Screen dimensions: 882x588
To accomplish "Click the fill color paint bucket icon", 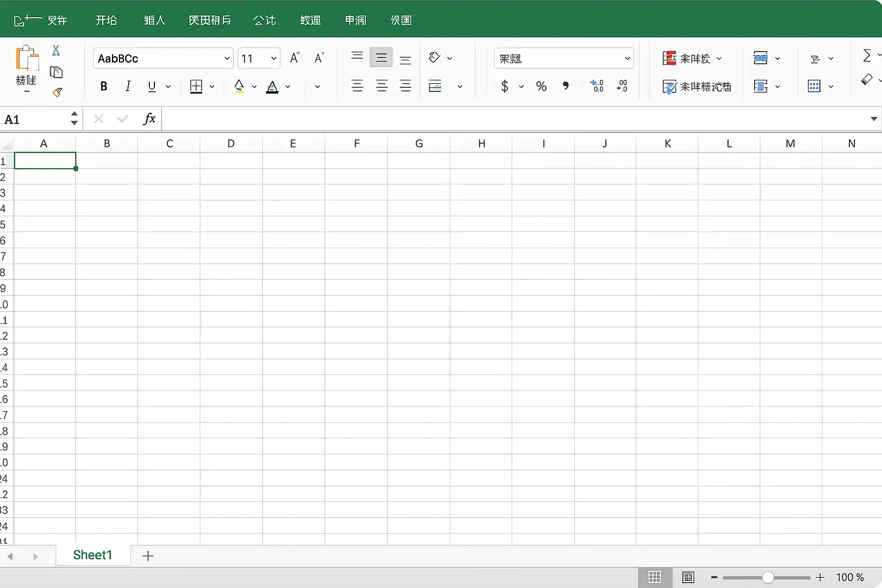I will [239, 87].
